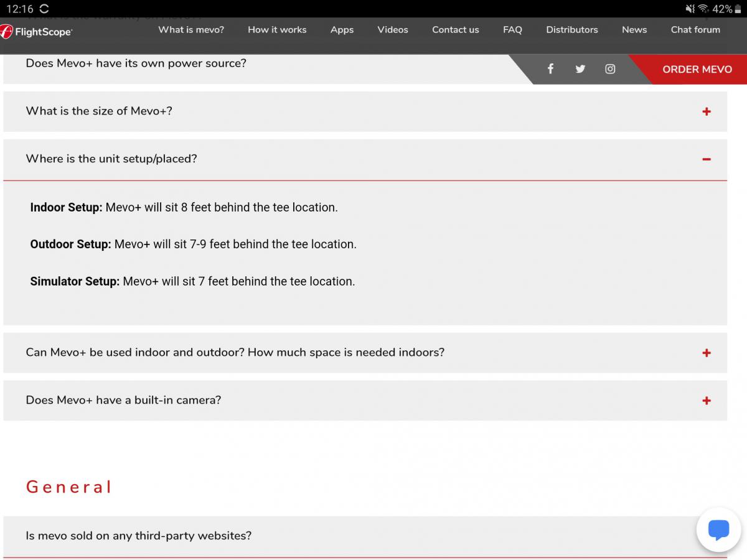Click the FlightScope logo
The image size is (747, 560).
pos(37,31)
